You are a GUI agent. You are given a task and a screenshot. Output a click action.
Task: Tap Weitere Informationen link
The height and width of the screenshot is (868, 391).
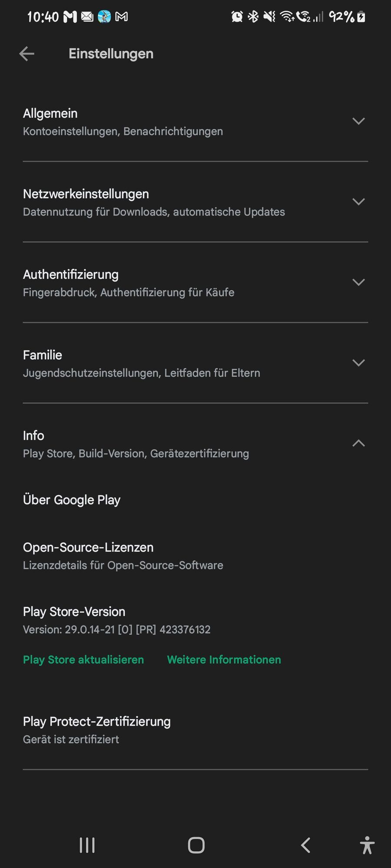point(224,660)
